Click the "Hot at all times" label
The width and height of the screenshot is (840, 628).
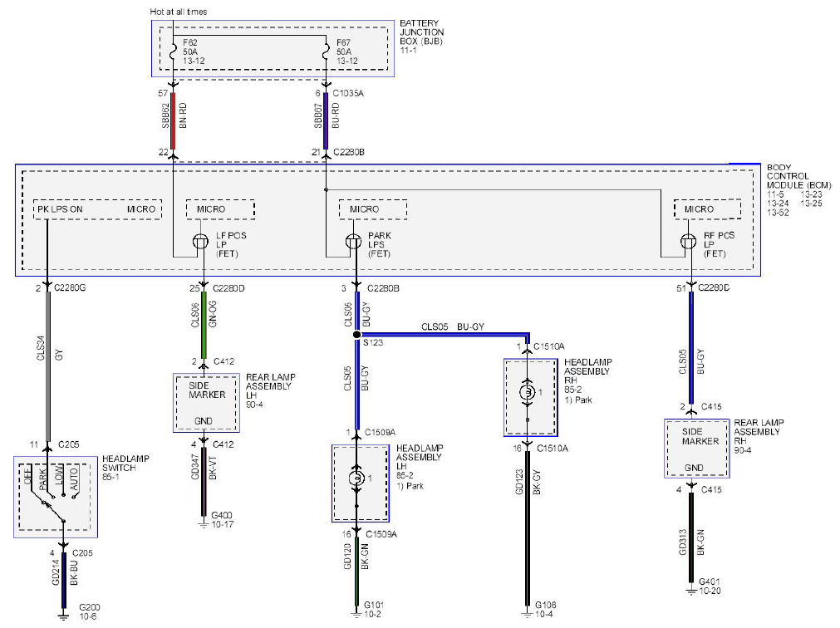179,12
